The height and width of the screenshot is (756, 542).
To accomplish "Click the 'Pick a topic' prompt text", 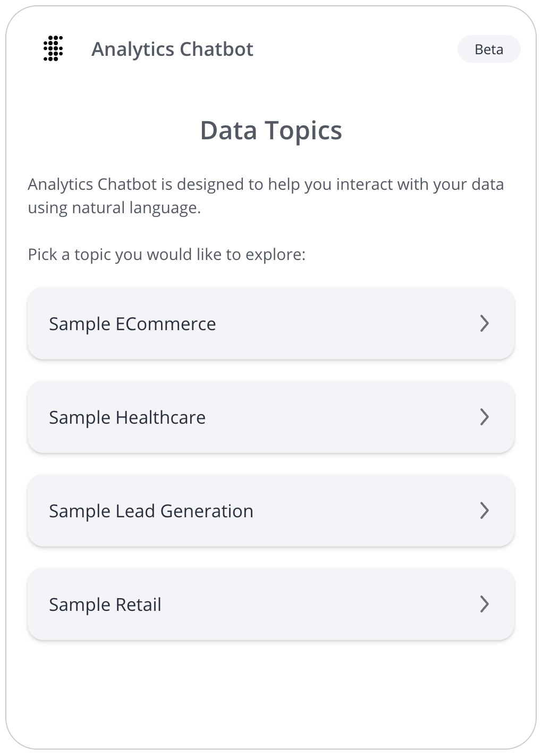I will click(167, 255).
